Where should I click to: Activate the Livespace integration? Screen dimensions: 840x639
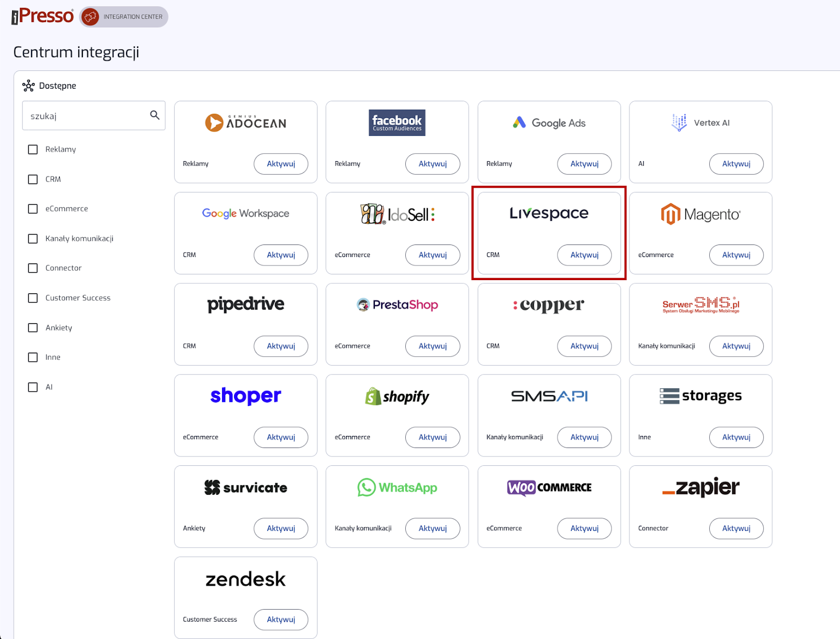click(x=584, y=255)
